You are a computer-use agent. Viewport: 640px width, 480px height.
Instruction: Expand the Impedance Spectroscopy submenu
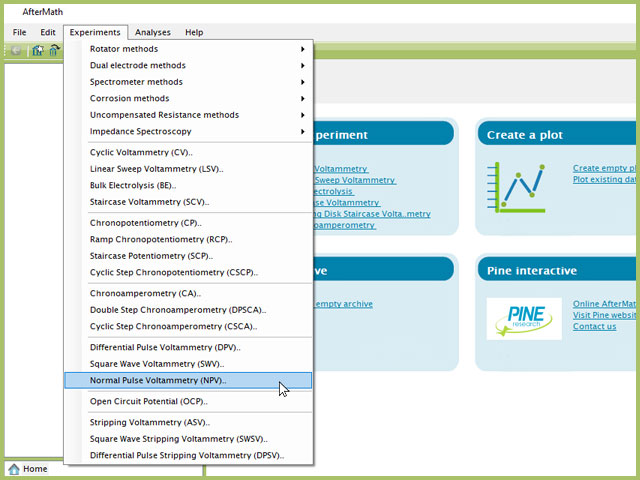(195, 131)
